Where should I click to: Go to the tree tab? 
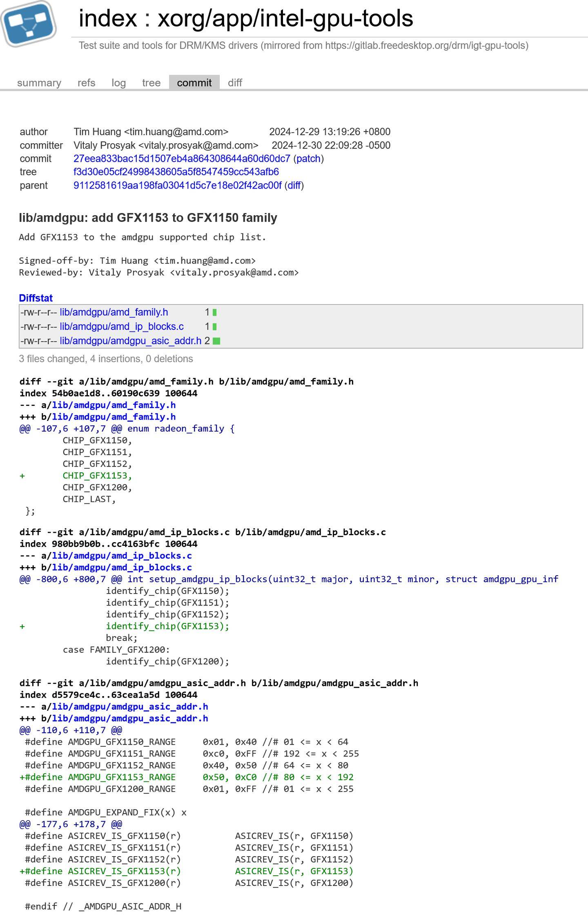(151, 82)
